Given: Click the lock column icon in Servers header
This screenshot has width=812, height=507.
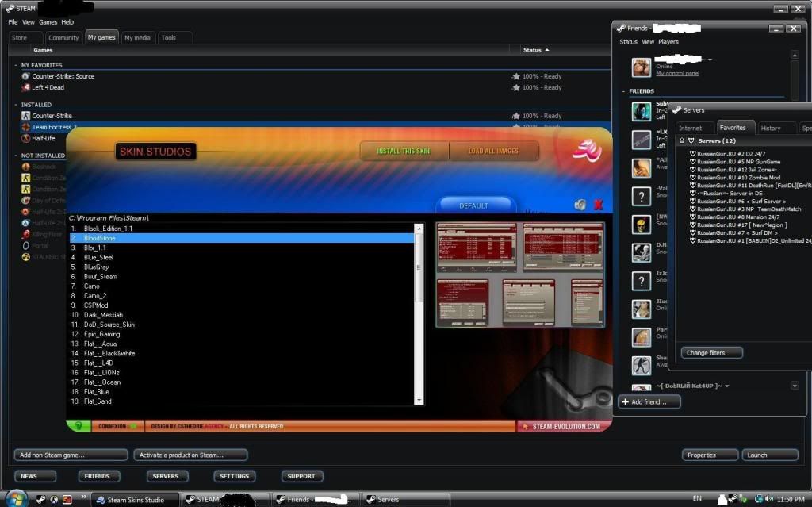Looking at the screenshot, I should click(682, 140).
